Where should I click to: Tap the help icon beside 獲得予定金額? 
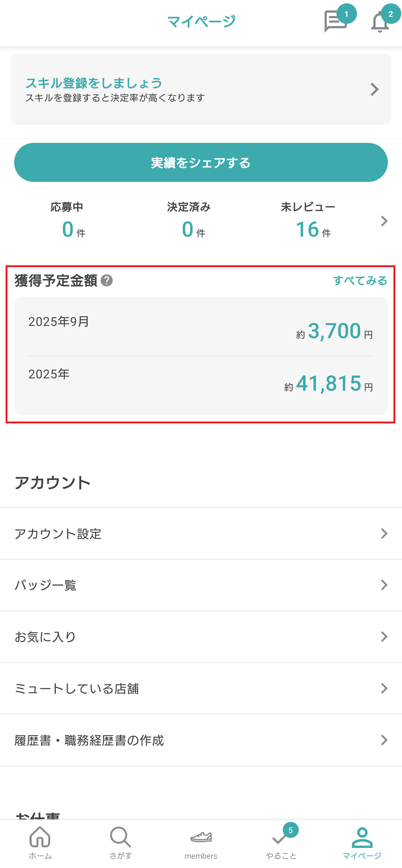coord(107,281)
